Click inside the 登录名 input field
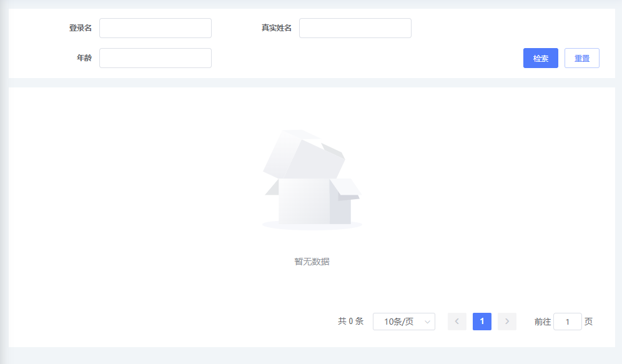Image resolution: width=622 pixels, height=364 pixels. (155, 27)
